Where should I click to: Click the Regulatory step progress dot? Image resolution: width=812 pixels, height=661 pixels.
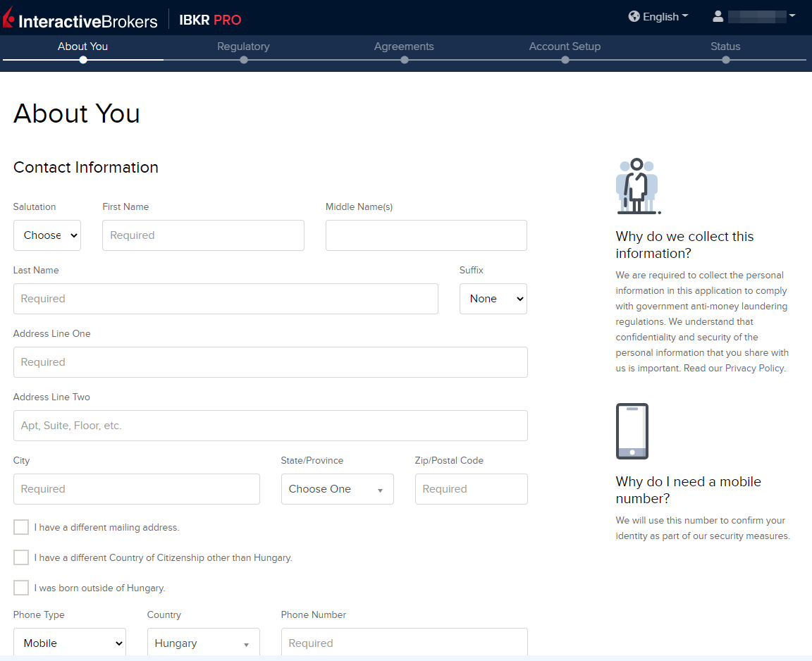tap(244, 60)
